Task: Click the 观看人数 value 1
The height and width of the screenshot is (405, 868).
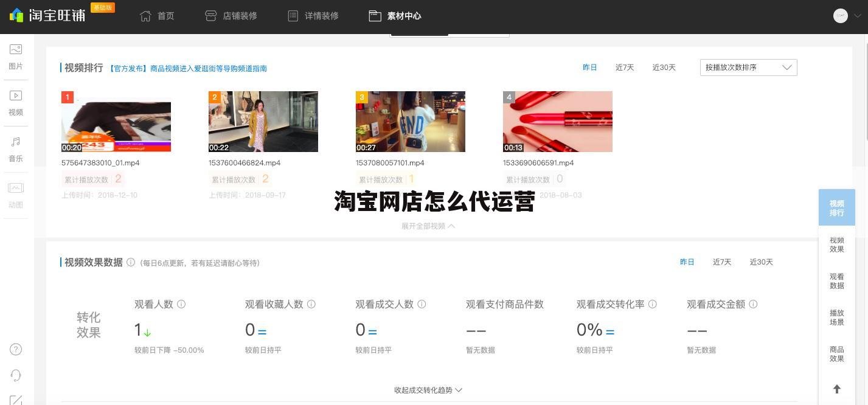Action: point(137,330)
